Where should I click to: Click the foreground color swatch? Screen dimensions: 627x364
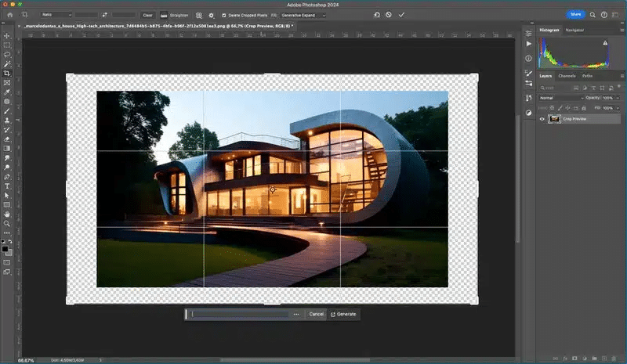pyautogui.click(x=5, y=248)
